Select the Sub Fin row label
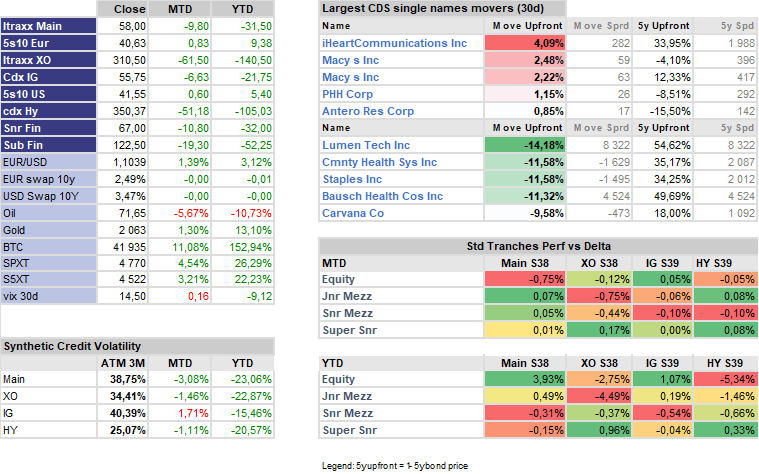This screenshot has width=759, height=474. tap(48, 145)
